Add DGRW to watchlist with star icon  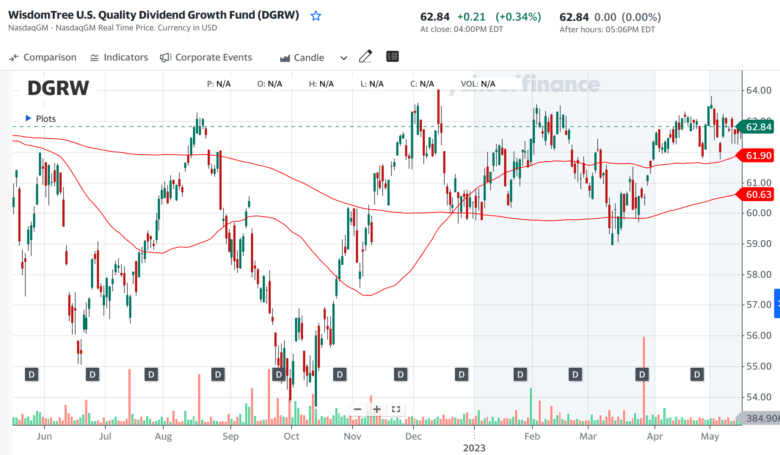316,16
